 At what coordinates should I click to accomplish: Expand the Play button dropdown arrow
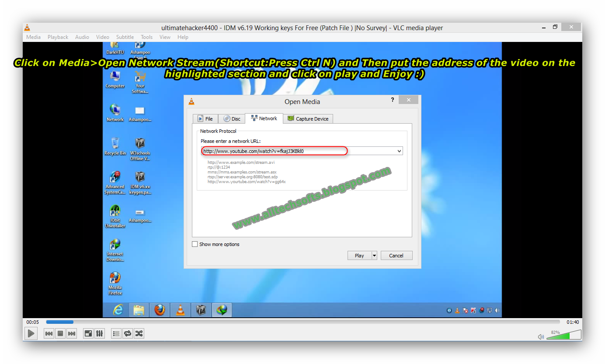point(374,256)
